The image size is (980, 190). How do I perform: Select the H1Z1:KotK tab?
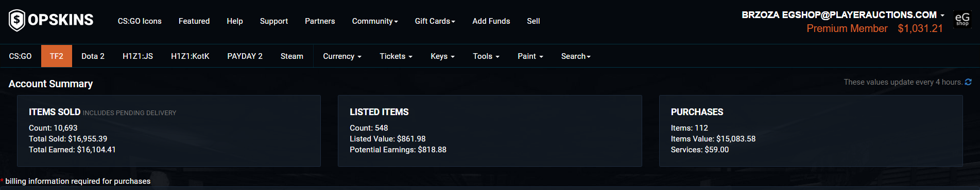[x=190, y=56]
